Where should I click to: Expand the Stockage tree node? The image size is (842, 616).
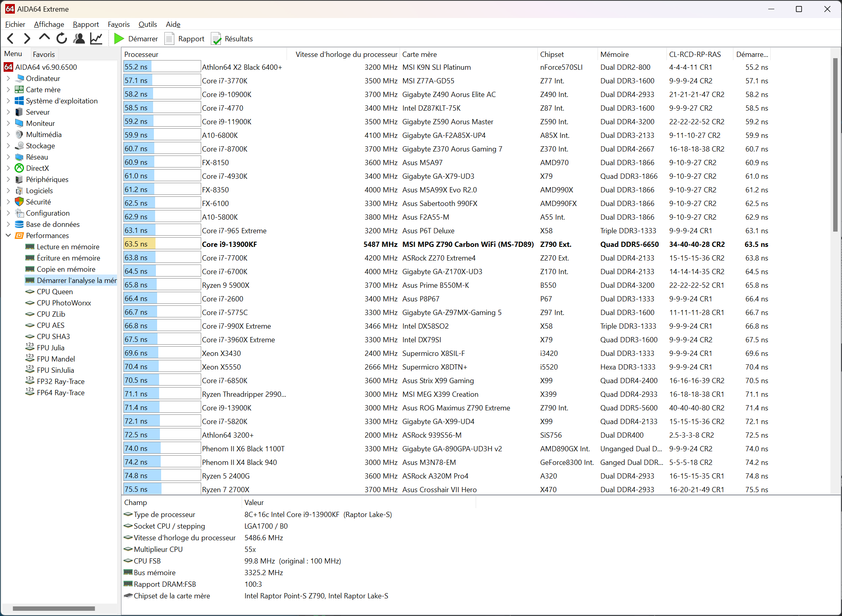point(8,146)
